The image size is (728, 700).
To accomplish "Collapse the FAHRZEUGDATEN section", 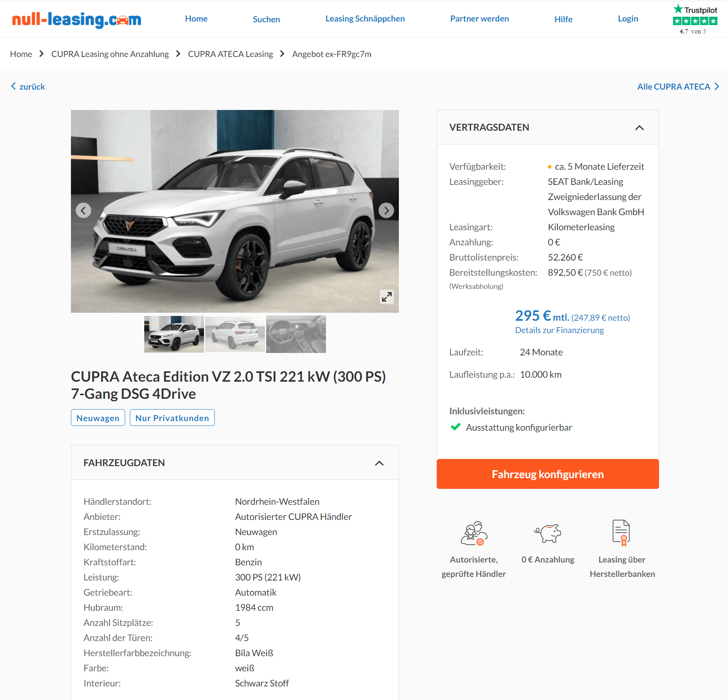I will (x=379, y=463).
